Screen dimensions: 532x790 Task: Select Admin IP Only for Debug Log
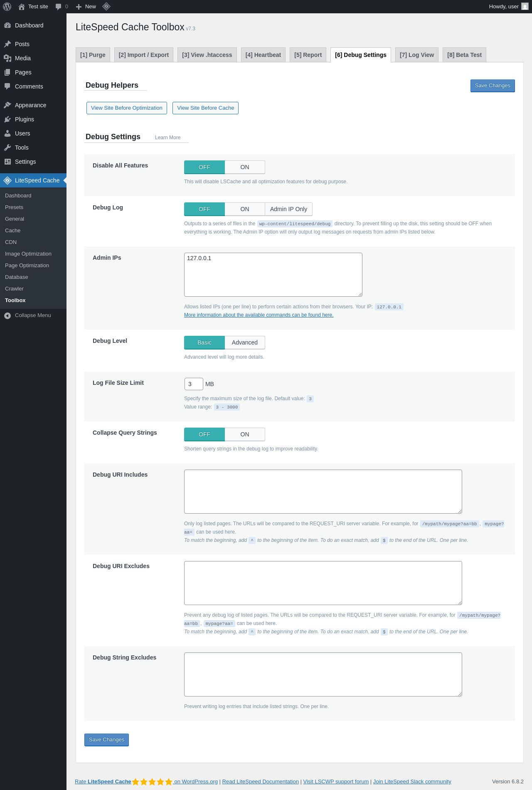click(288, 209)
